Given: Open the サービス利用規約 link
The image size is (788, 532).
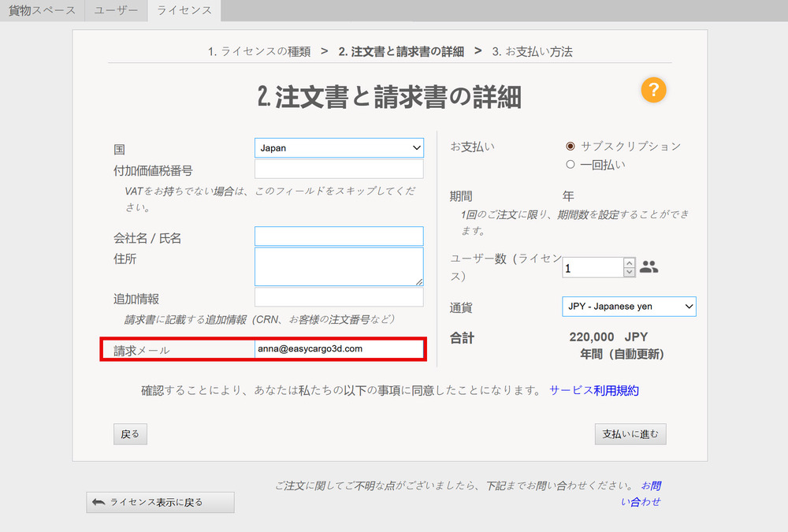Looking at the screenshot, I should point(594,390).
